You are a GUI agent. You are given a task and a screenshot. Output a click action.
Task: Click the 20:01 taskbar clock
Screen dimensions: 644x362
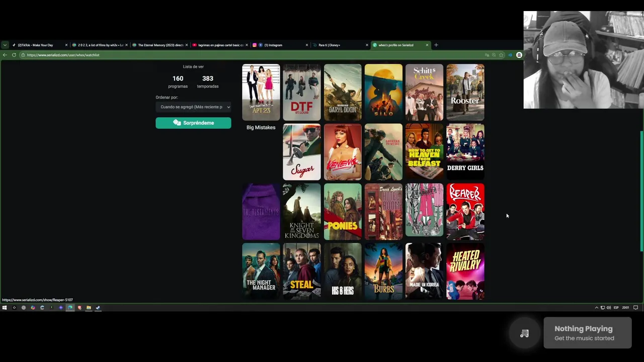(625, 308)
